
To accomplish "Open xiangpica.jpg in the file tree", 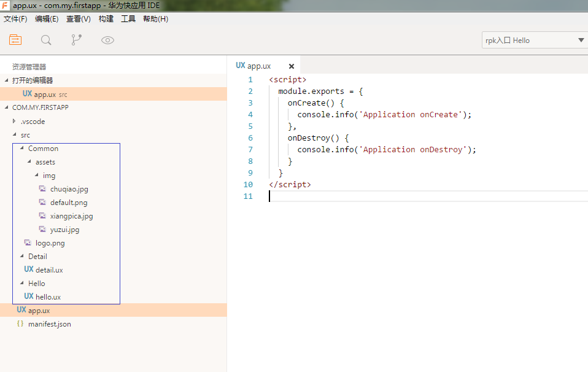I will coord(71,216).
